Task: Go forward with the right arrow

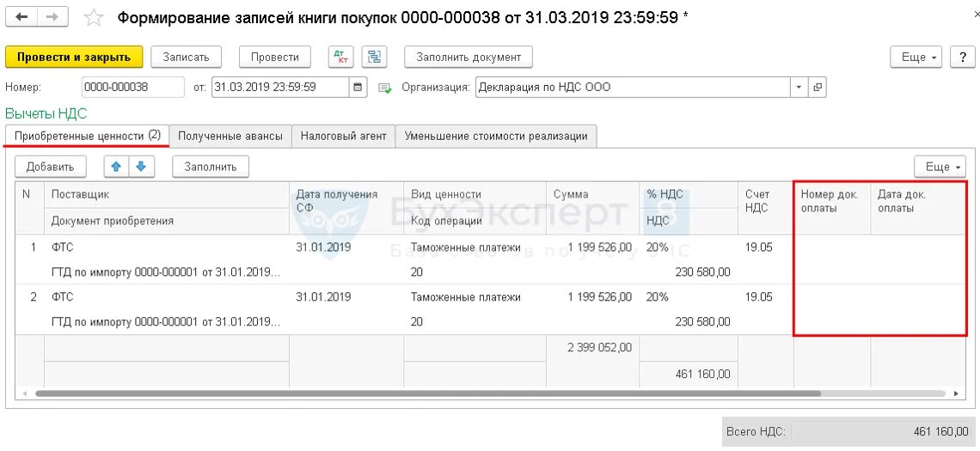Action: point(52,17)
